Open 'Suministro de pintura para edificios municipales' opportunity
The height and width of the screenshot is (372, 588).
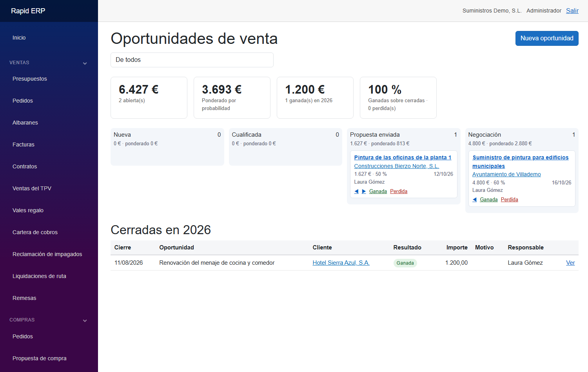(520, 162)
